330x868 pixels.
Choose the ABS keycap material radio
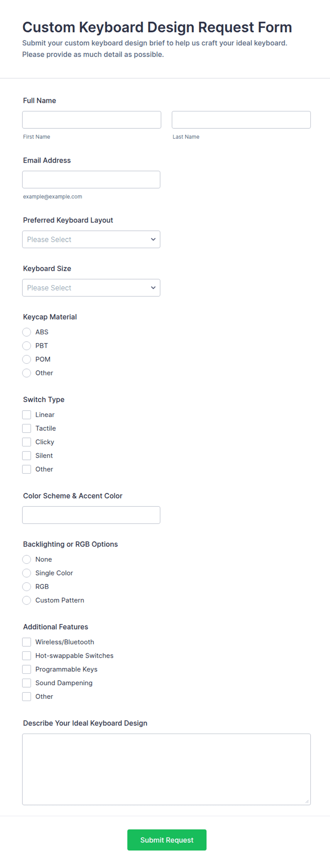point(27,332)
